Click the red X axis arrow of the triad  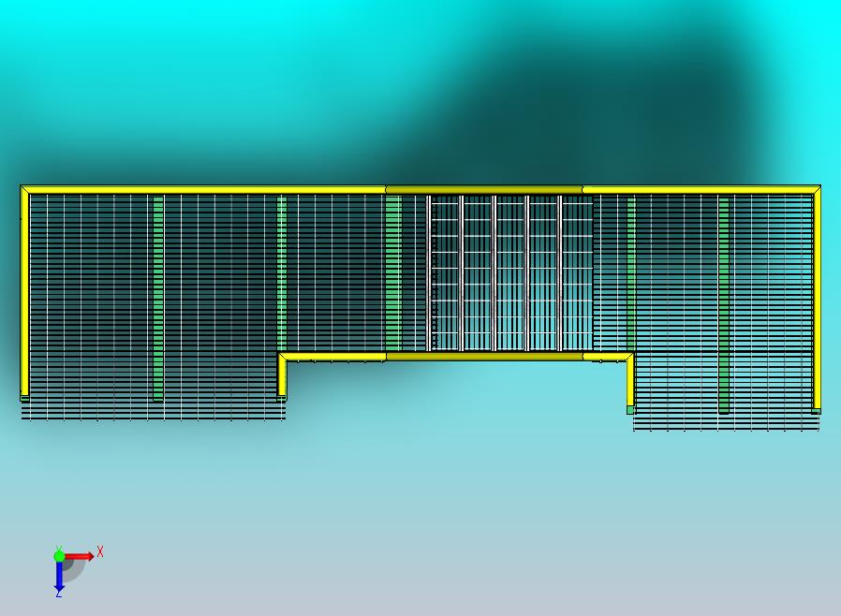(x=80, y=556)
